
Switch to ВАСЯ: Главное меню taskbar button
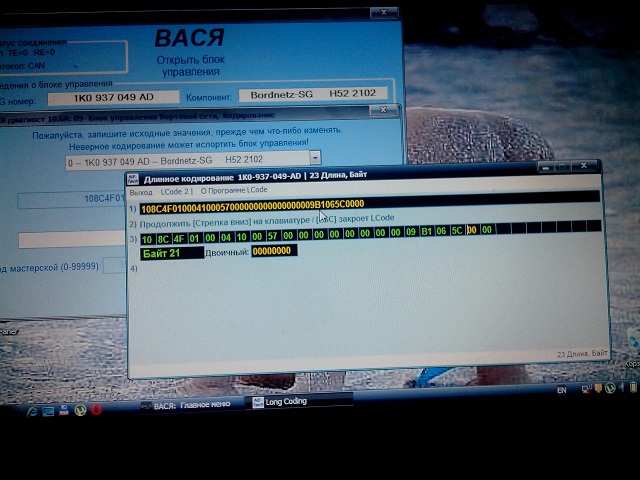click(x=187, y=405)
